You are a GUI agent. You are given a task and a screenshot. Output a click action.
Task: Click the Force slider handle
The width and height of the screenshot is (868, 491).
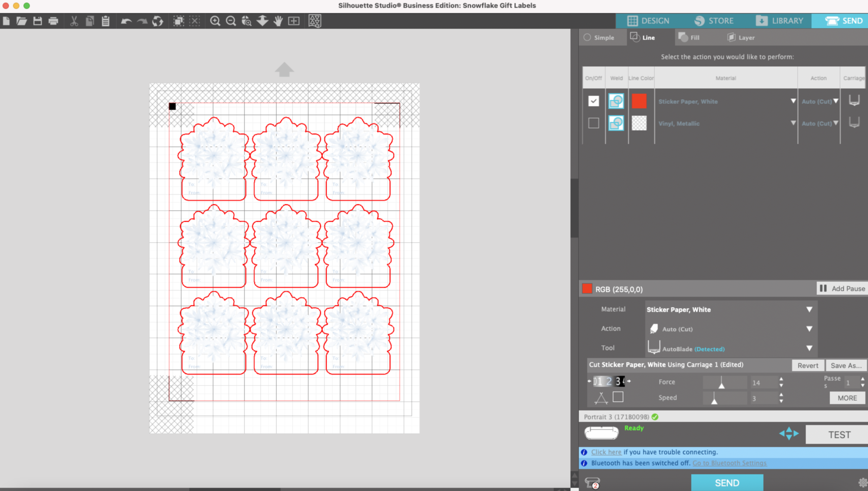721,385
